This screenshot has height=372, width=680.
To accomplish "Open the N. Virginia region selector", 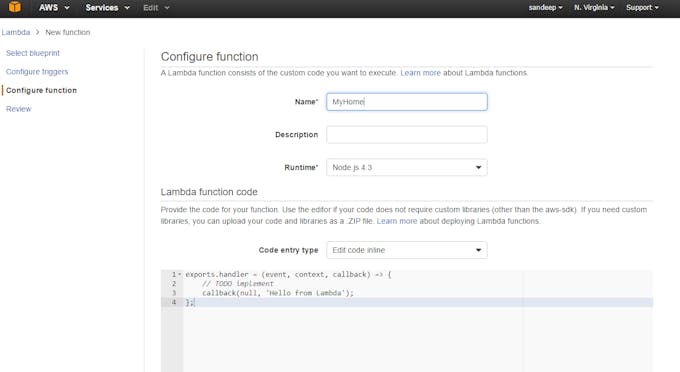I will point(594,7).
